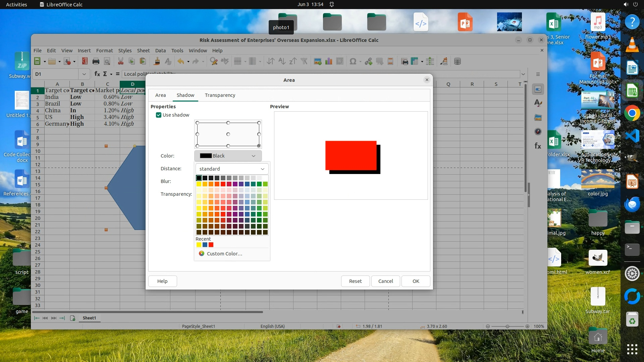The image size is (644, 362).
Task: Open the sidebar Gallery icon
Action: [538, 117]
